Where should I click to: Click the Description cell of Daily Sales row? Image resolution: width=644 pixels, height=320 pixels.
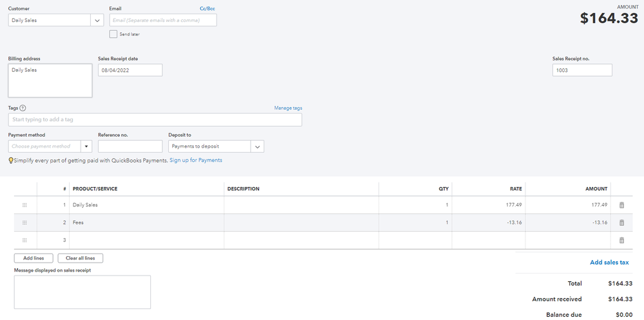(x=302, y=205)
